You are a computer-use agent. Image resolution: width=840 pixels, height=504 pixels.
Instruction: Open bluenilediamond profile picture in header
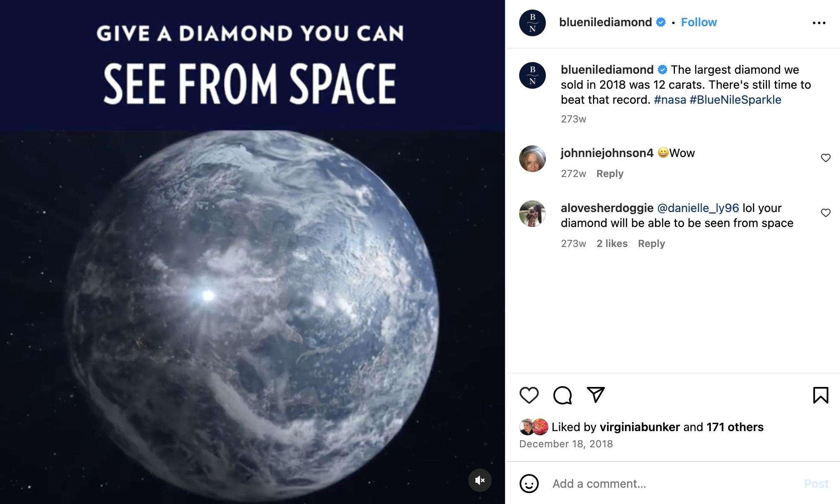tap(532, 23)
